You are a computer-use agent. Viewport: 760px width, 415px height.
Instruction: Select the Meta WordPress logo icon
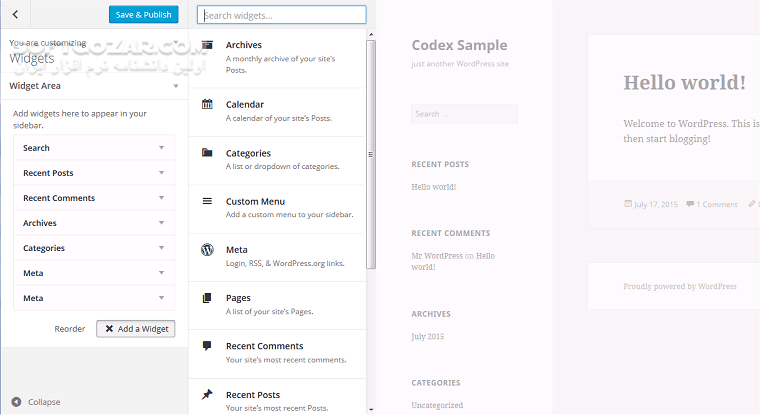click(207, 249)
